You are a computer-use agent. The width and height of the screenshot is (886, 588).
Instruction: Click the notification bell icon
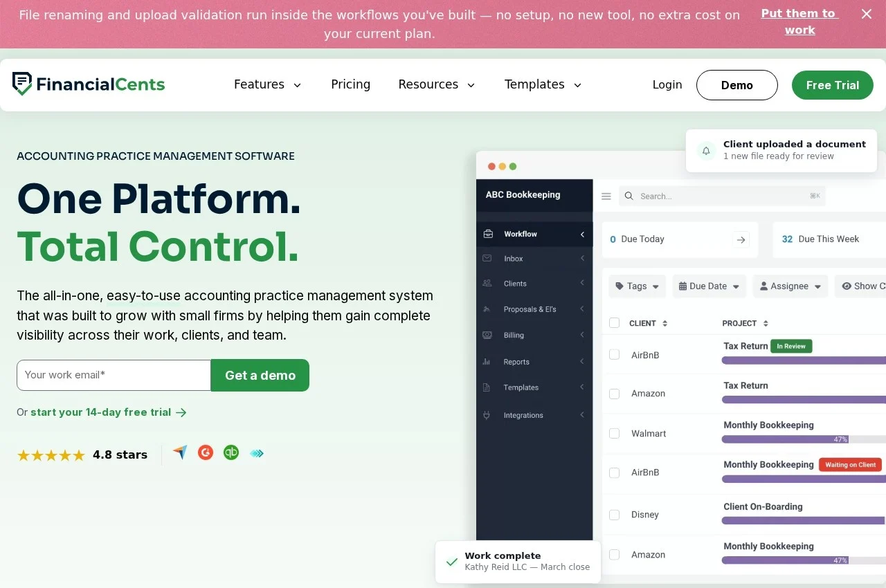point(707,150)
